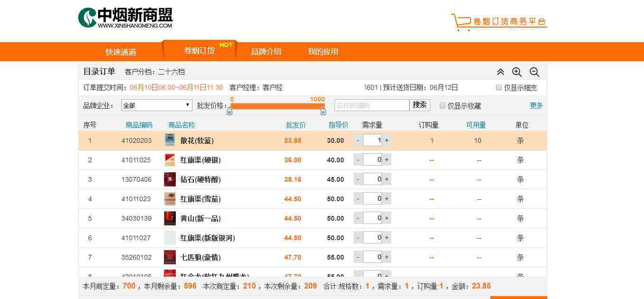Decrease quantity for 红旗渠(硬银)
This screenshot has width=644, height=299.
point(358,160)
